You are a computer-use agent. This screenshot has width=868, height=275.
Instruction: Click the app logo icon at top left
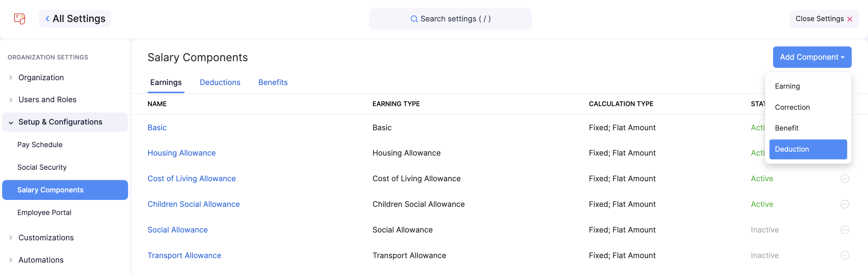(x=19, y=19)
